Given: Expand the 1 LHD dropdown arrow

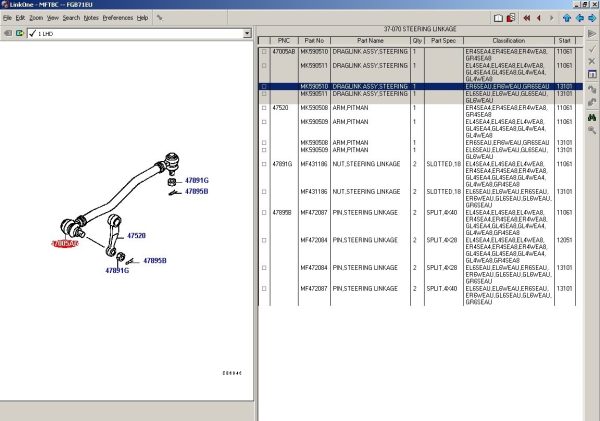Looking at the screenshot, I should (247, 34).
